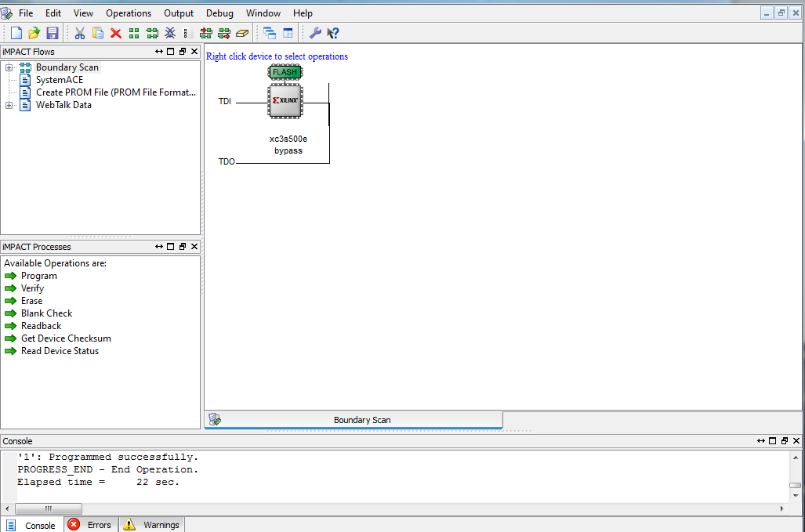
Task: Click the xc3s500e device label
Action: click(x=288, y=139)
